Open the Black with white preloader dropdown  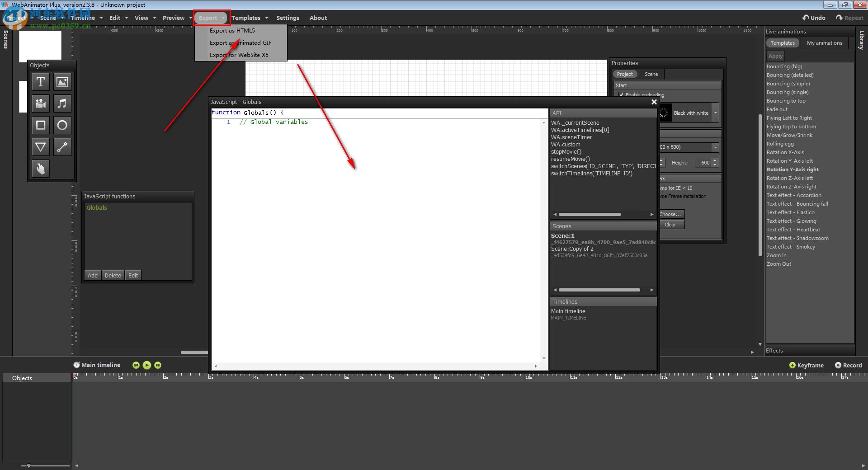715,113
